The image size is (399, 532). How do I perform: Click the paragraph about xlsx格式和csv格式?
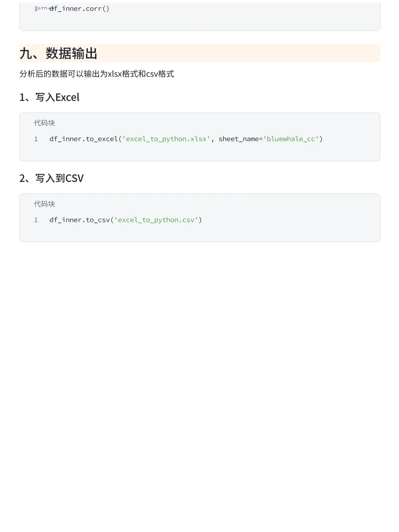[x=97, y=74]
